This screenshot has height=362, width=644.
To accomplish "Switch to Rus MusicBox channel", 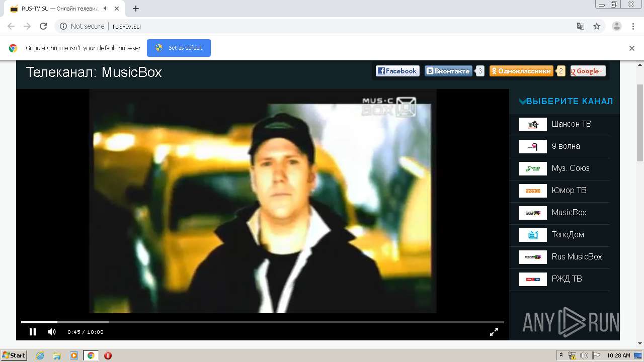I will click(x=577, y=257).
